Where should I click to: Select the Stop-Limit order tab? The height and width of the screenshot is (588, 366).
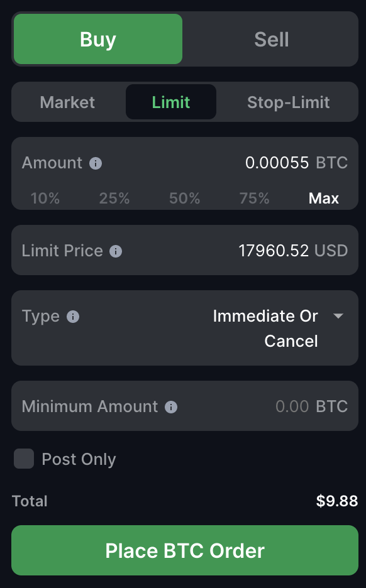(288, 102)
